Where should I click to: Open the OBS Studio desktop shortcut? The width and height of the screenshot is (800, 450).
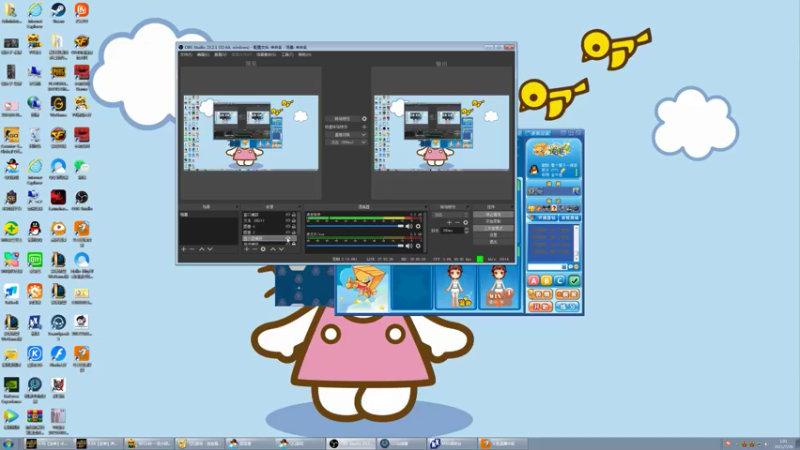coord(82,200)
